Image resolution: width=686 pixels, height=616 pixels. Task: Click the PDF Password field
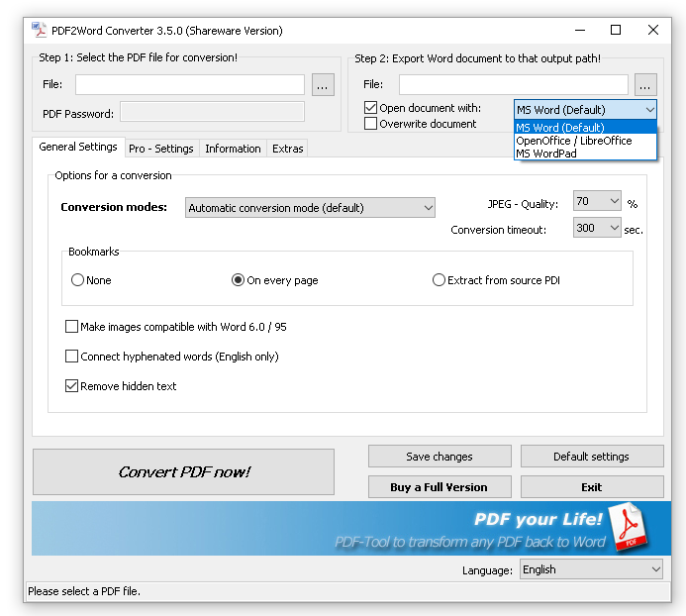pos(212,112)
